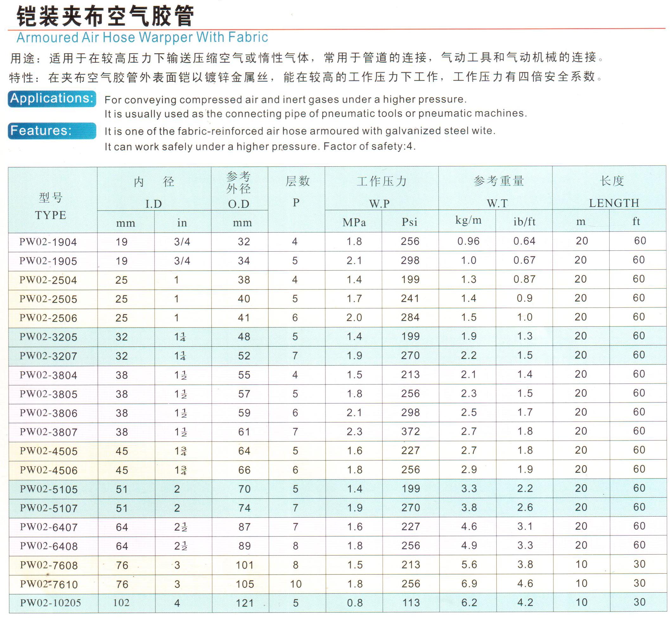Click outer diameter 121 in PW02-10205 row
Image resolution: width=672 pixels, height=618 pixels.
tap(245, 603)
